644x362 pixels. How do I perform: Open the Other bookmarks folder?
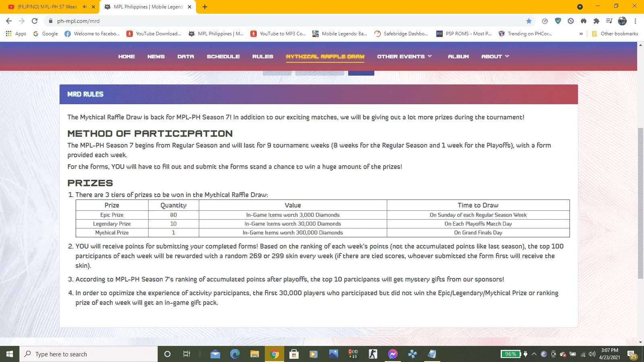[615, 34]
